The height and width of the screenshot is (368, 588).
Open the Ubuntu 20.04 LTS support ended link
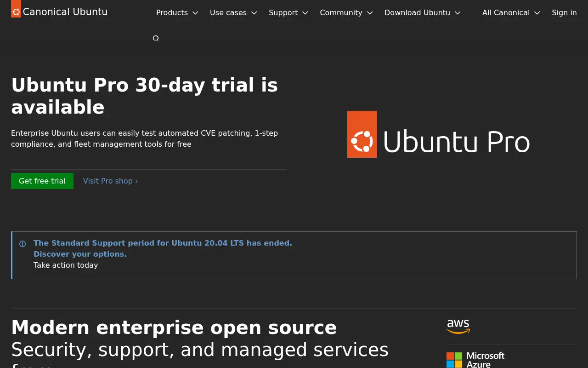[x=163, y=248]
